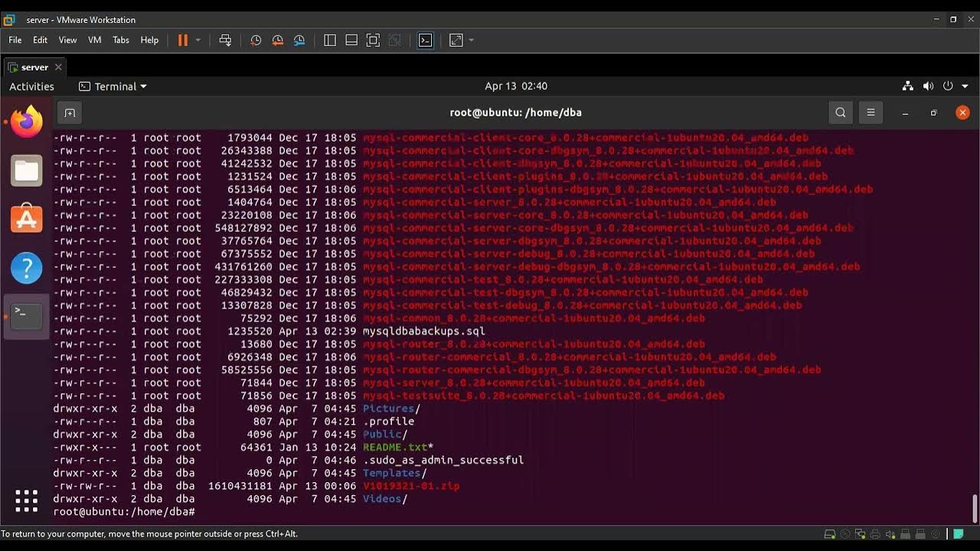Viewport: 980px width, 551px height.
Task: Click the hard disk status icon in VMware
Action: (x=830, y=534)
